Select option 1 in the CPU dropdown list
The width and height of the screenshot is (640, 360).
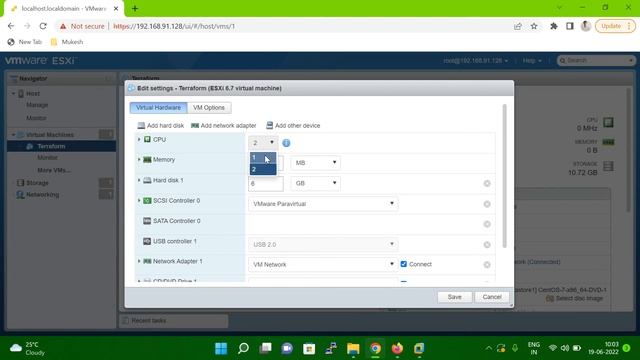263,157
